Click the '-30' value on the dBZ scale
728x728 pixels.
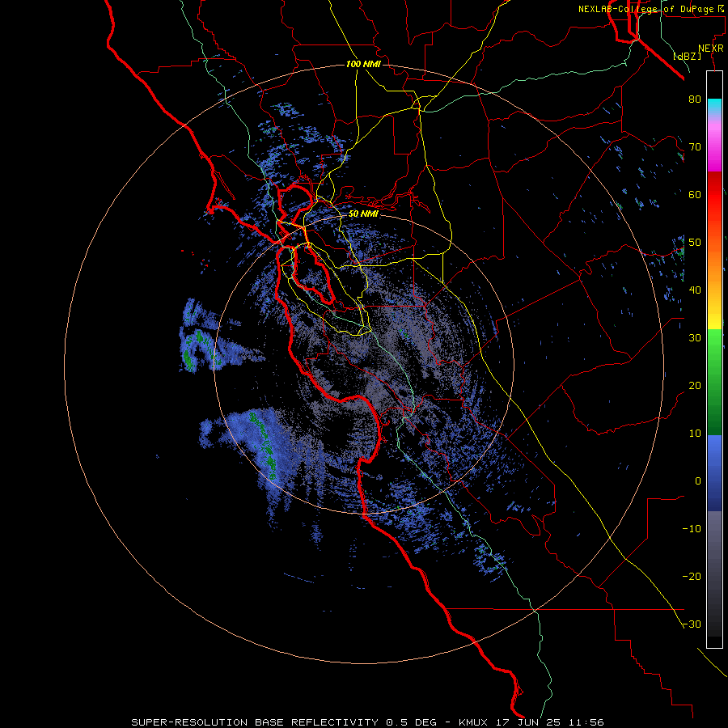coord(692,624)
